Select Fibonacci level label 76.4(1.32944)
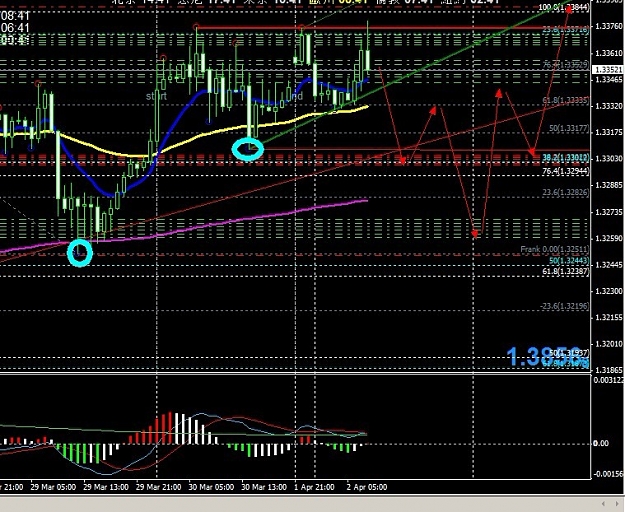 click(x=566, y=171)
